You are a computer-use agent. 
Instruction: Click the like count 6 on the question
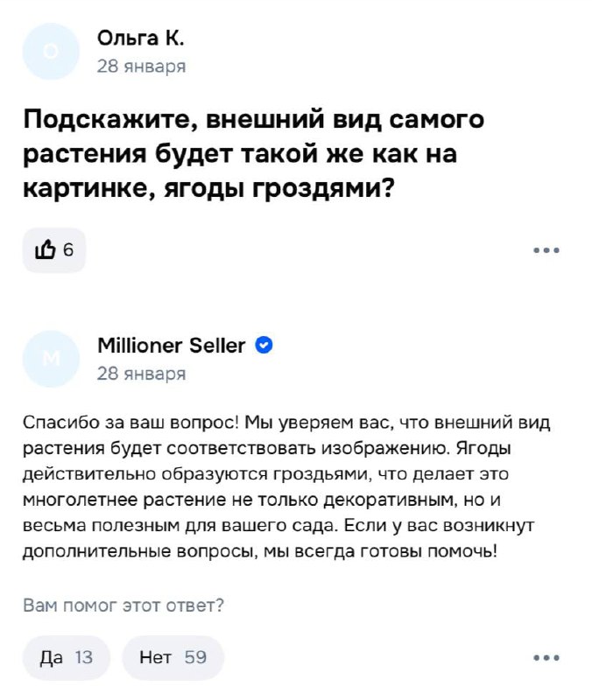(68, 249)
